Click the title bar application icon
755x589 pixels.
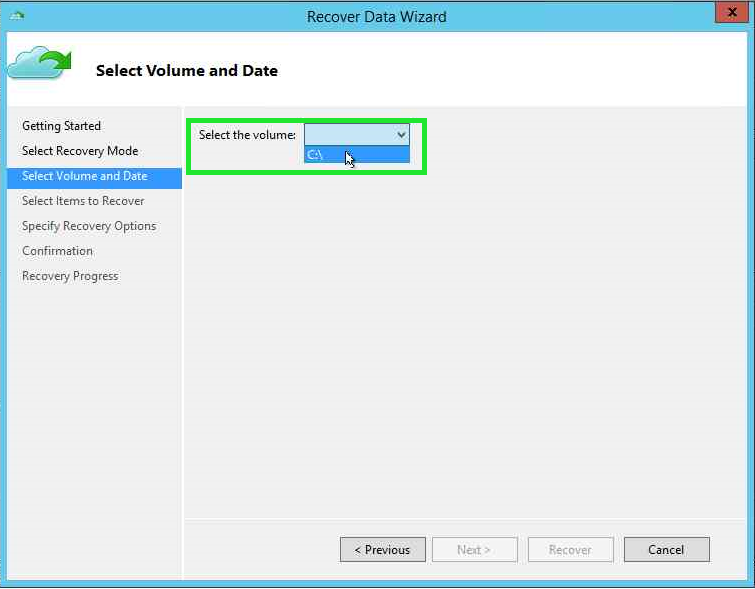pyautogui.click(x=17, y=16)
